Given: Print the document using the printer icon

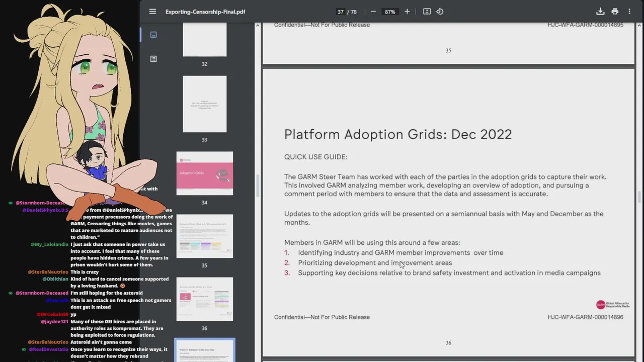Looking at the screenshot, I should (615, 12).
